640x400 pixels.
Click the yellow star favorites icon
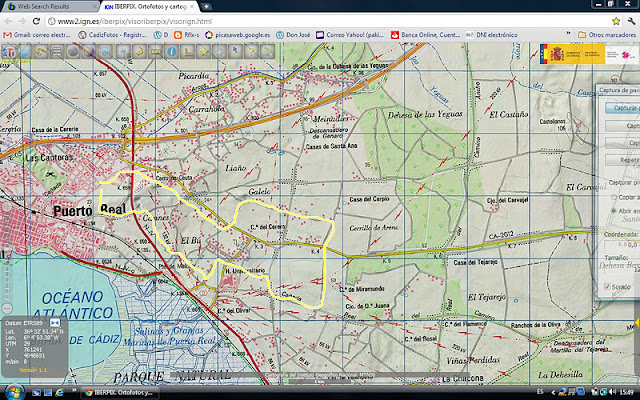click(x=203, y=52)
